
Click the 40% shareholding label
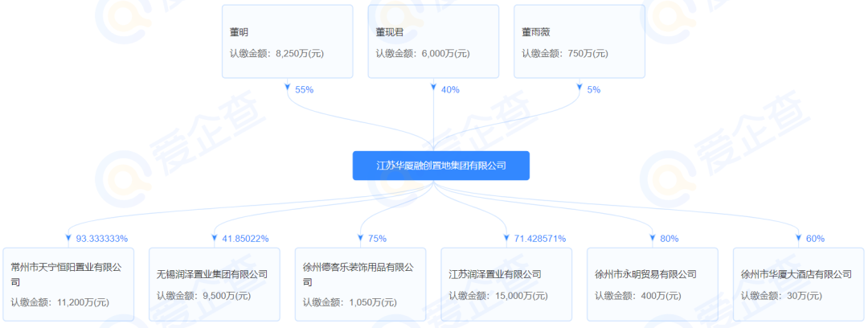(x=451, y=90)
